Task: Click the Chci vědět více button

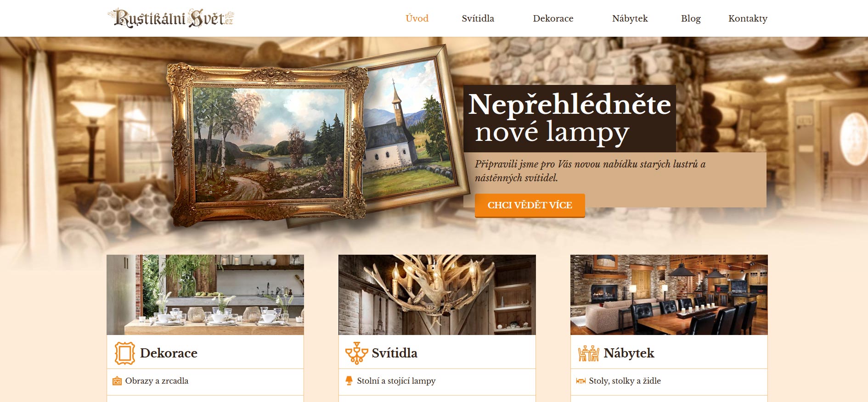Action: click(530, 205)
